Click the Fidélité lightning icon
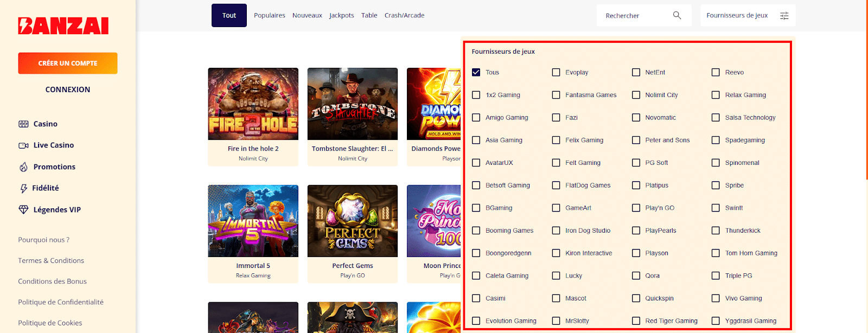868x333 pixels. [x=23, y=188]
